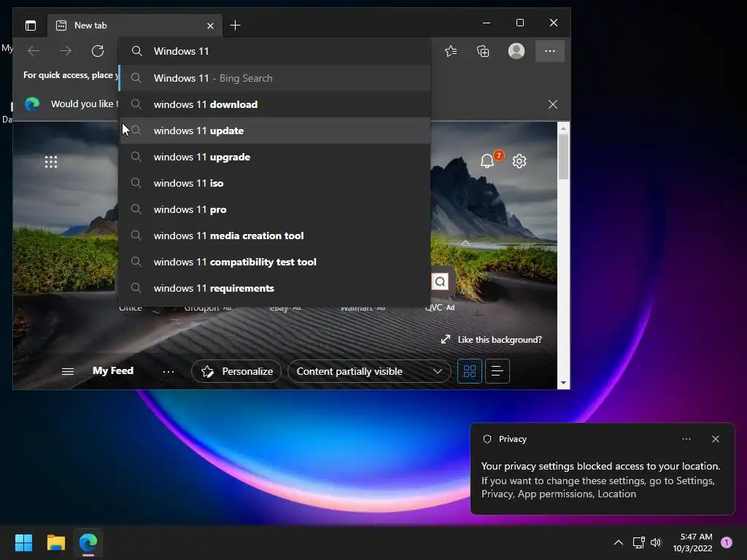Image resolution: width=747 pixels, height=560 pixels.
Task: Open the My Feed hamburger menu
Action: click(x=68, y=371)
